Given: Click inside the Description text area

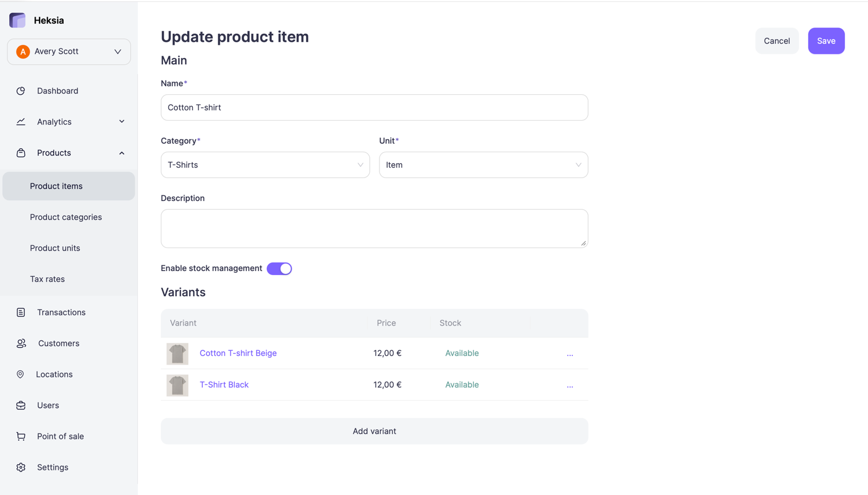Looking at the screenshot, I should click(x=374, y=228).
